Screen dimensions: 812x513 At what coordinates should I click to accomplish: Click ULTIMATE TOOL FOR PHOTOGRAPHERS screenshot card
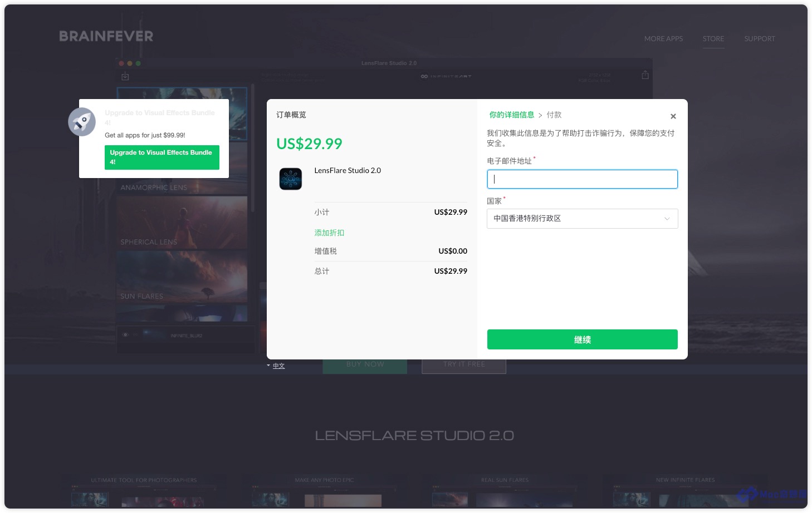click(x=144, y=491)
